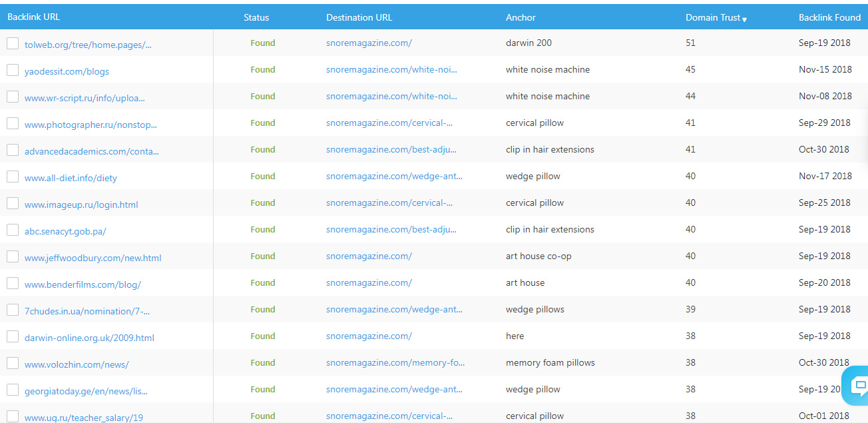Visit abc.senacyt.gob.pa/ backlink
The image size is (868, 423).
click(x=65, y=231)
